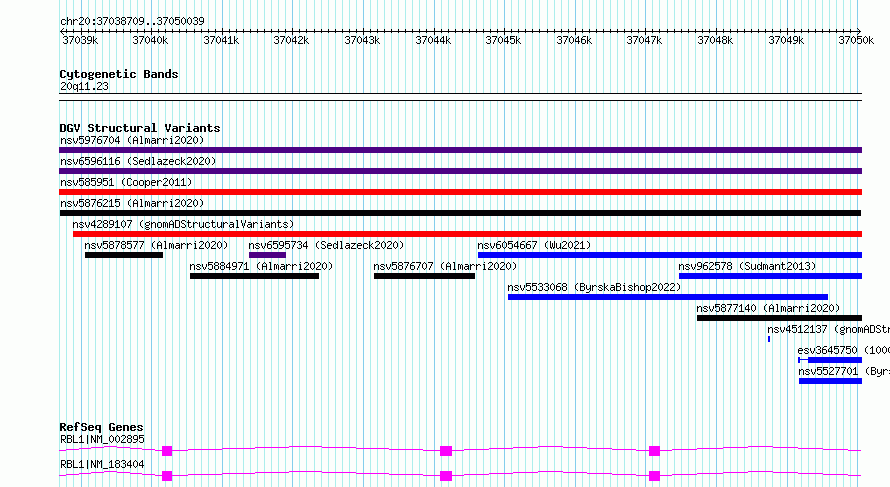
Task: Open the nsv4512137 variant label
Action: pyautogui.click(x=828, y=329)
